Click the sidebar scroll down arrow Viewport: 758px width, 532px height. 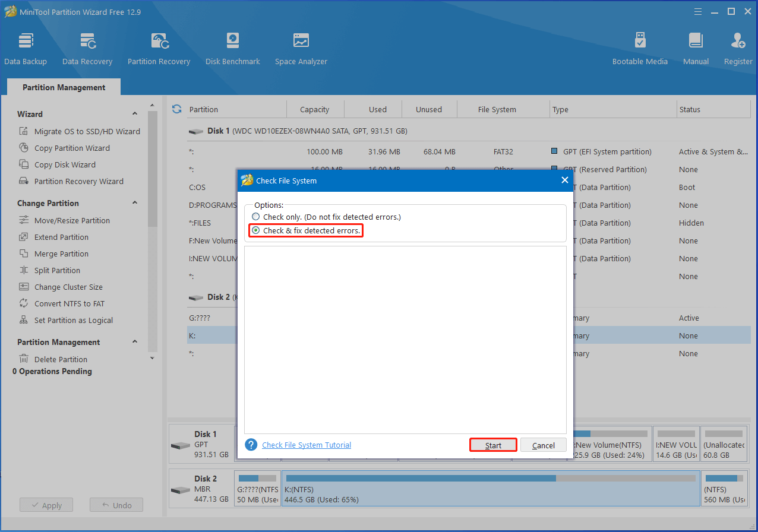click(152, 358)
